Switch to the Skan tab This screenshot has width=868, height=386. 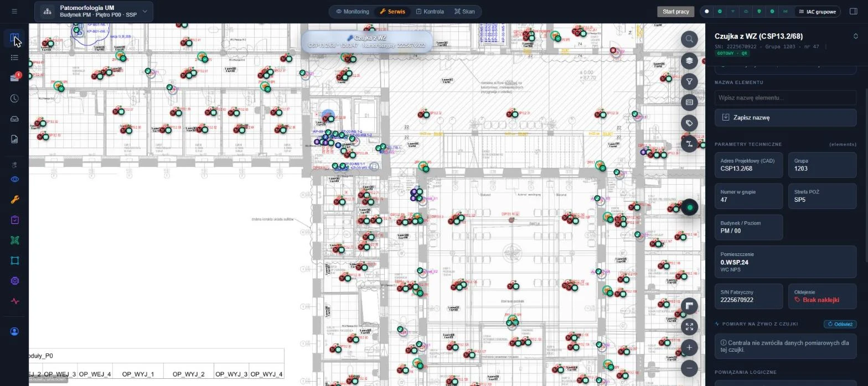coord(464,12)
